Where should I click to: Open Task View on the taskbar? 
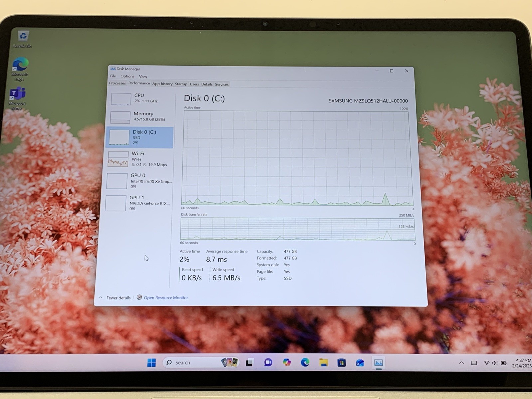coord(249,363)
